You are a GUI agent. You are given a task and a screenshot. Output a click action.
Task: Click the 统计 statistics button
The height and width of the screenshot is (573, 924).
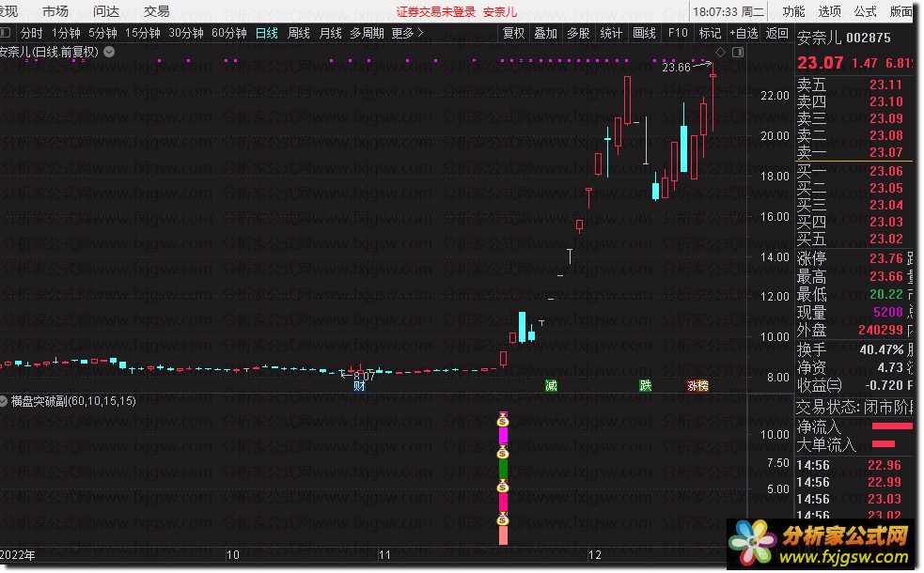coord(611,33)
